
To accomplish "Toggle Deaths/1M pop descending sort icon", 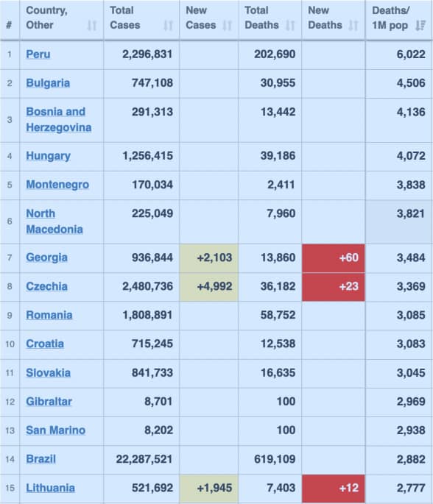I will point(420,25).
